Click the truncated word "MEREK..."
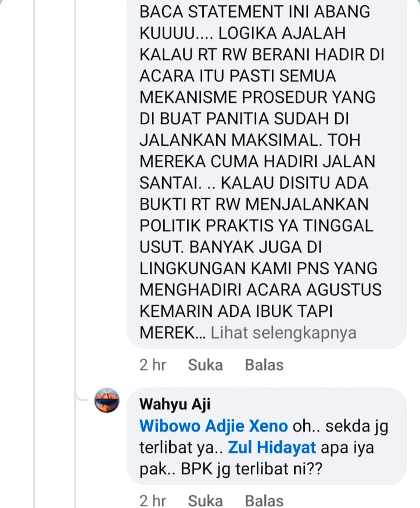The height and width of the screenshot is (508, 420). pyautogui.click(x=173, y=333)
